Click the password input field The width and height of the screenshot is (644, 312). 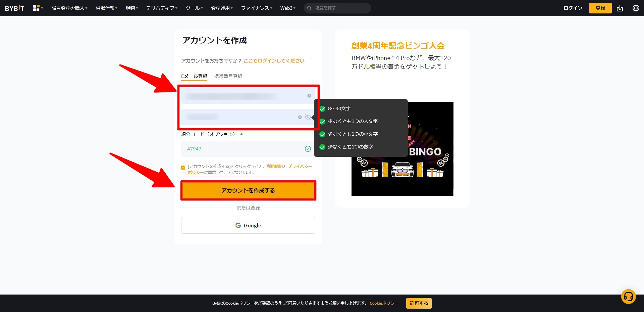(248, 117)
